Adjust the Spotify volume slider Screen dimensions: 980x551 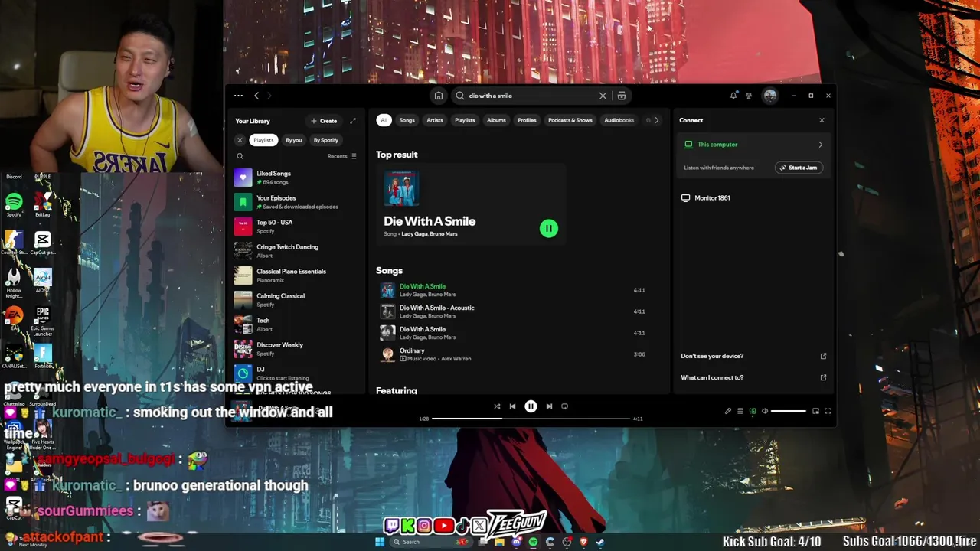(x=789, y=411)
